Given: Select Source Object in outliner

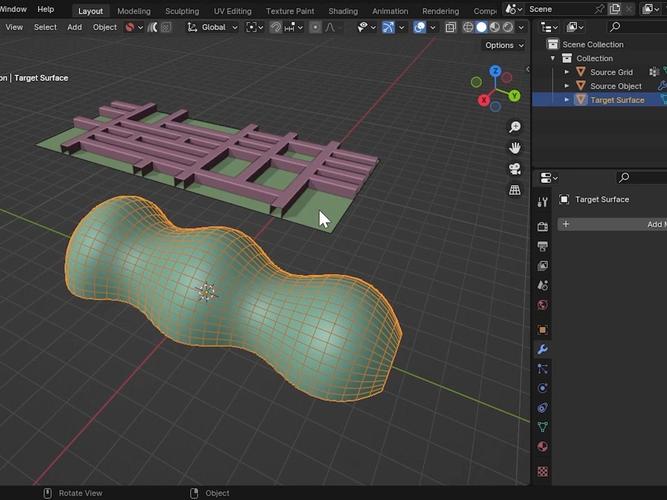Looking at the screenshot, I should click(x=616, y=86).
